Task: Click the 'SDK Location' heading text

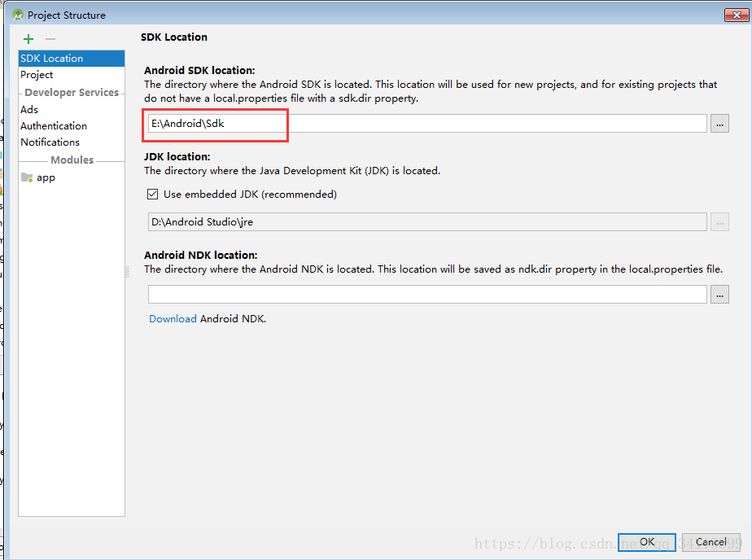Action: (174, 37)
